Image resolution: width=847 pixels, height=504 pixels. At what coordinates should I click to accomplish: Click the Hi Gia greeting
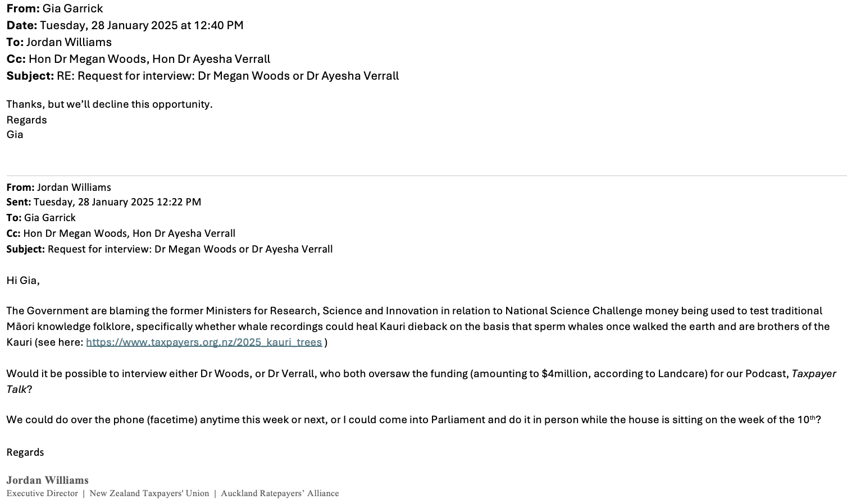[x=23, y=280]
